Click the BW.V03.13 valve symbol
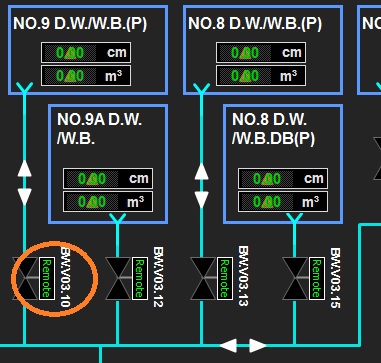This screenshot has height=363, width=381. click(x=203, y=278)
